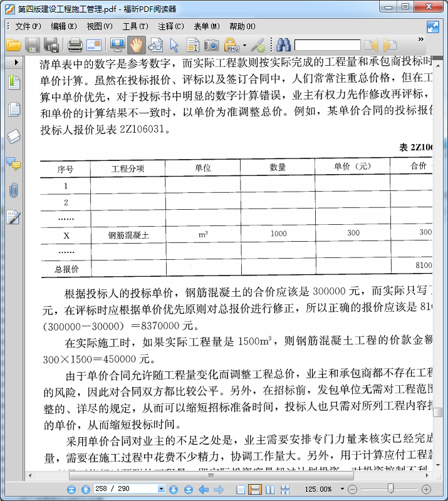Enable facing pages view mode
The height and width of the screenshot is (501, 448).
pyautogui.click(x=270, y=490)
